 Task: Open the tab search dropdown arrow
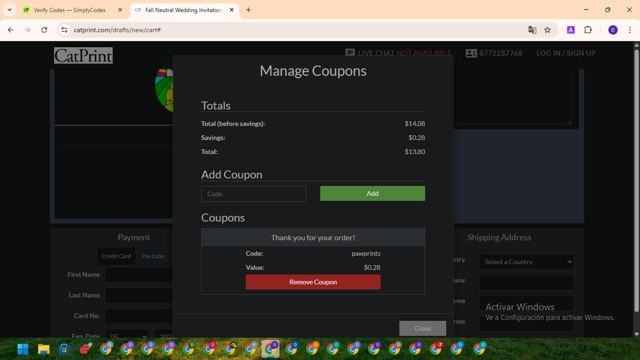click(x=9, y=10)
